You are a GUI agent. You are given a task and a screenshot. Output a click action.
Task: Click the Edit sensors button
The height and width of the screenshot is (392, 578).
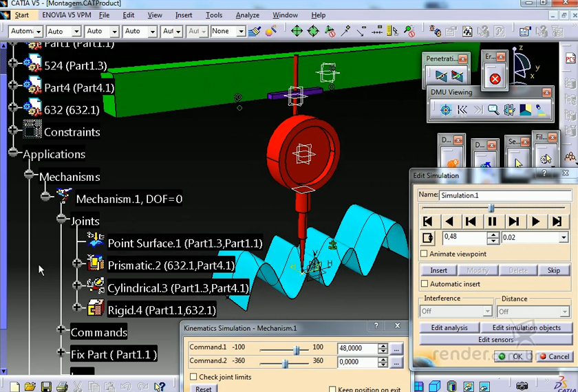tap(495, 340)
